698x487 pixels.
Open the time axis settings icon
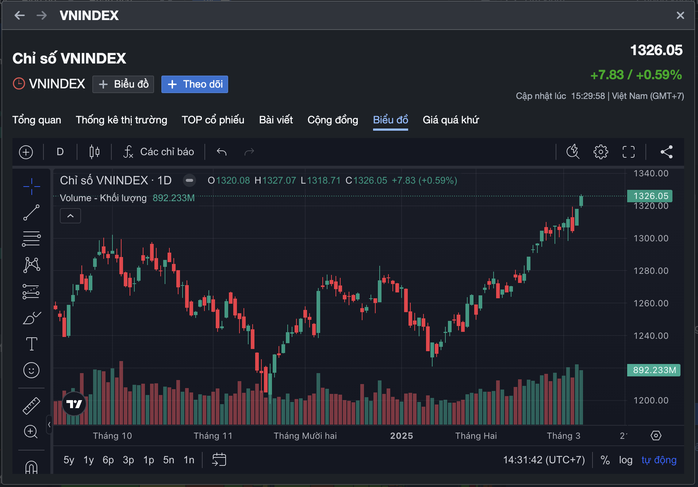click(656, 436)
